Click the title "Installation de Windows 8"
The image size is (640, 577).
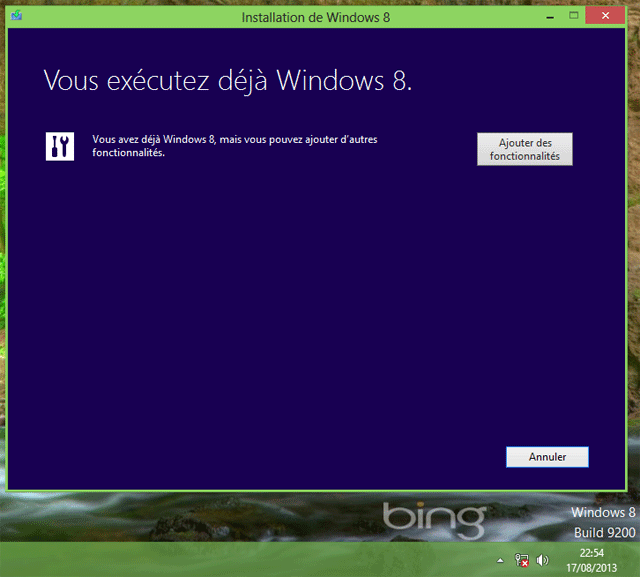click(x=316, y=17)
